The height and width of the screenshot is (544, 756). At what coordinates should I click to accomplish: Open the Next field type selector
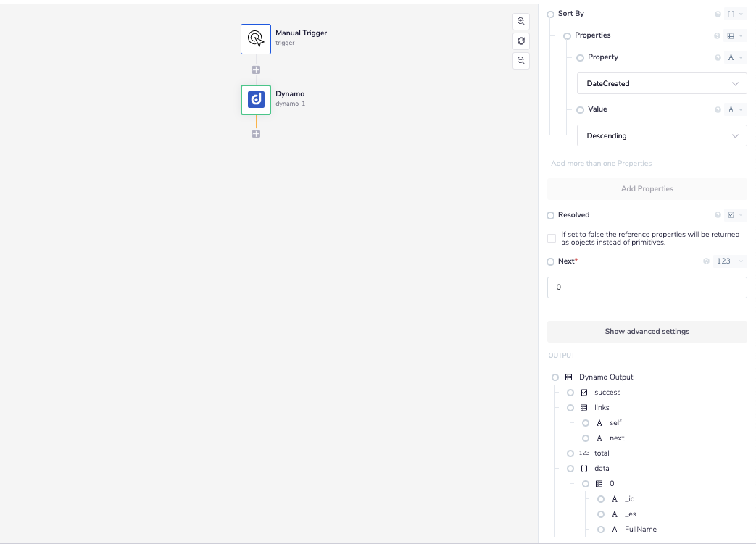(x=729, y=261)
